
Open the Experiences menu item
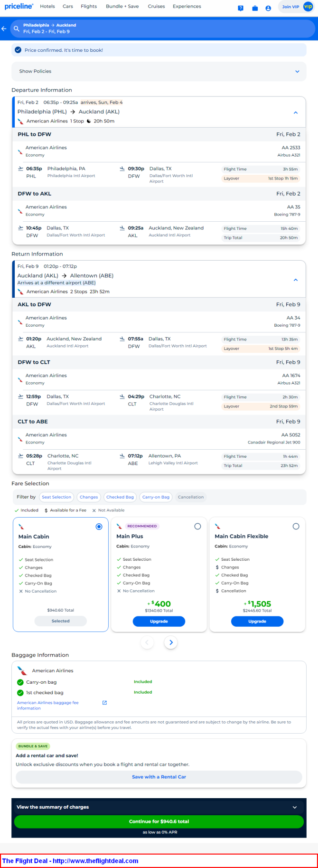(187, 6)
